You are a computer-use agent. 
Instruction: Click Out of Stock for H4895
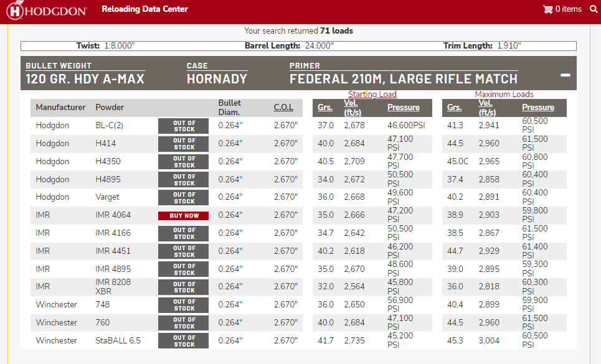(184, 180)
